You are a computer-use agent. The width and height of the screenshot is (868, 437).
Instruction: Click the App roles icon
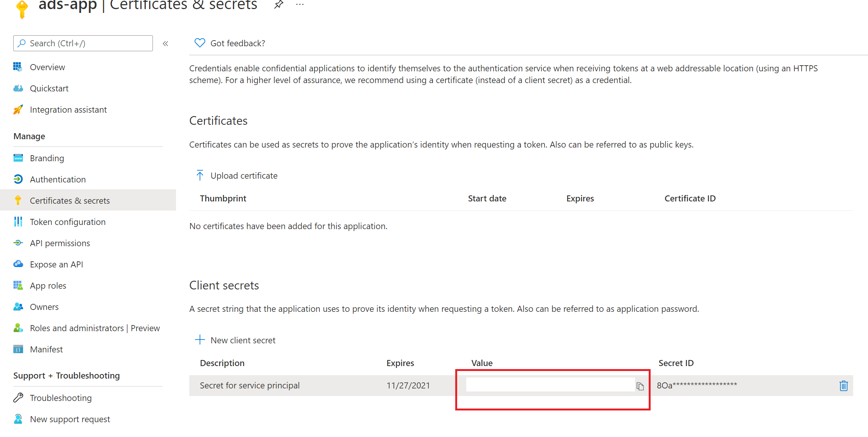click(x=17, y=285)
